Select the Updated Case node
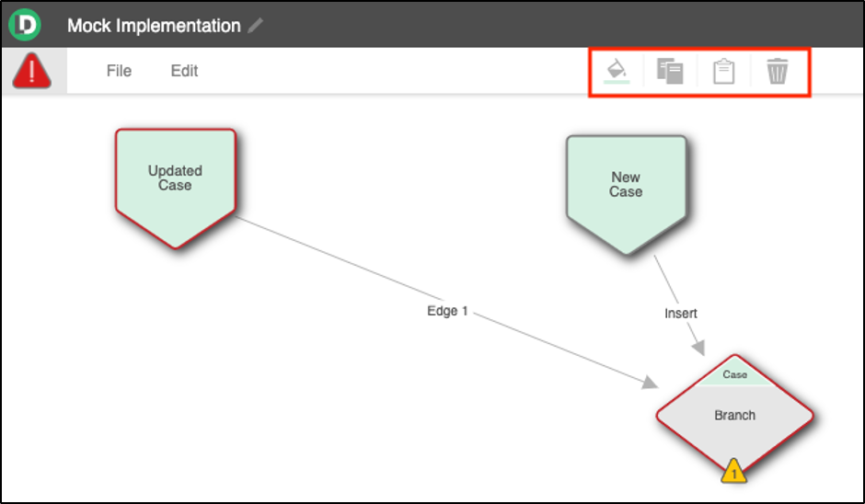 pos(176,188)
